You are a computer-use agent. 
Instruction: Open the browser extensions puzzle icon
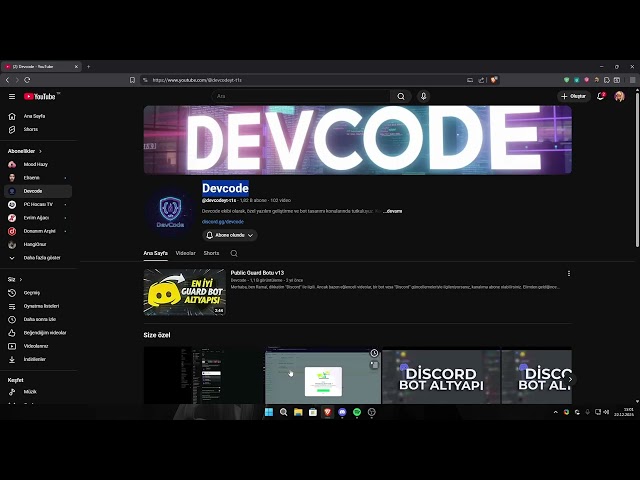(607, 80)
